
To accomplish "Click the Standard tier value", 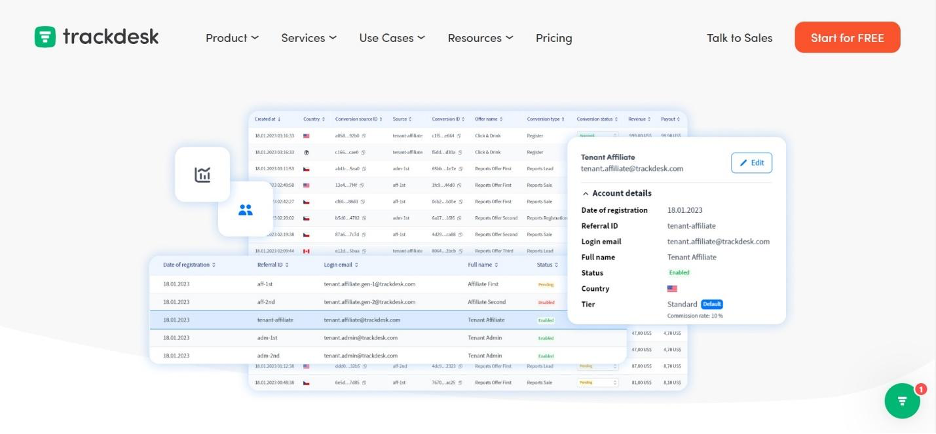I will 682,304.
